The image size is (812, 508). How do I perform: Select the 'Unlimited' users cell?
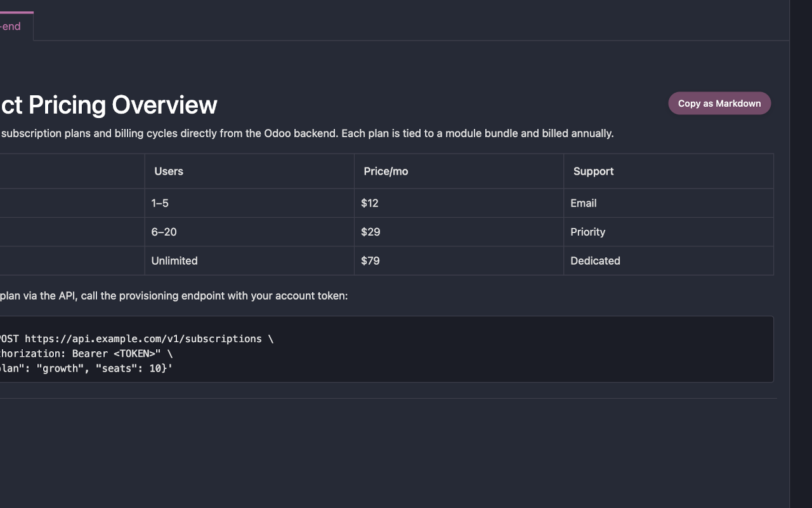click(249, 261)
